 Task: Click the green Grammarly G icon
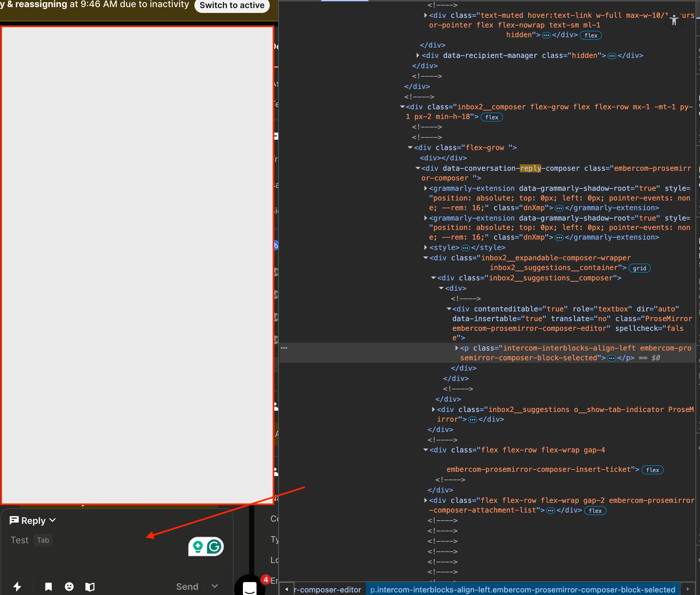(x=214, y=546)
